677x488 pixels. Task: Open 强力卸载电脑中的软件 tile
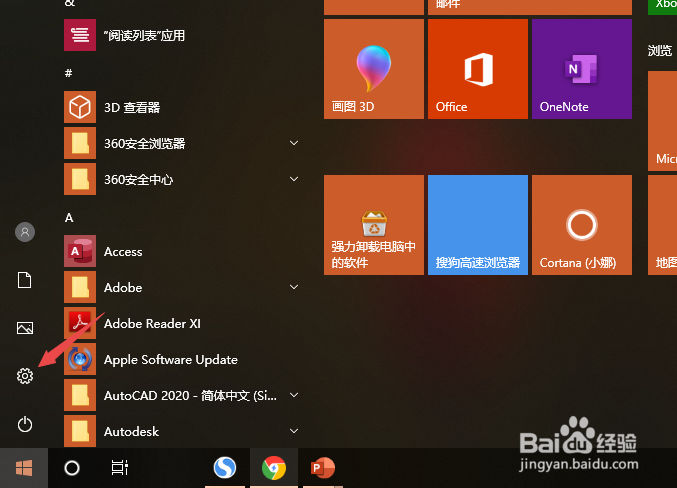pos(374,225)
